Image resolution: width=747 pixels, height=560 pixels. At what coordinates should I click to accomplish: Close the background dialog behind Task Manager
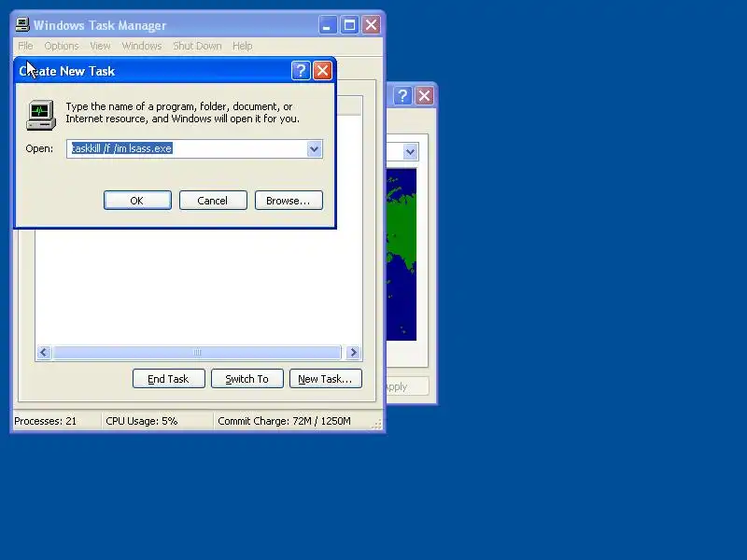[x=425, y=96]
